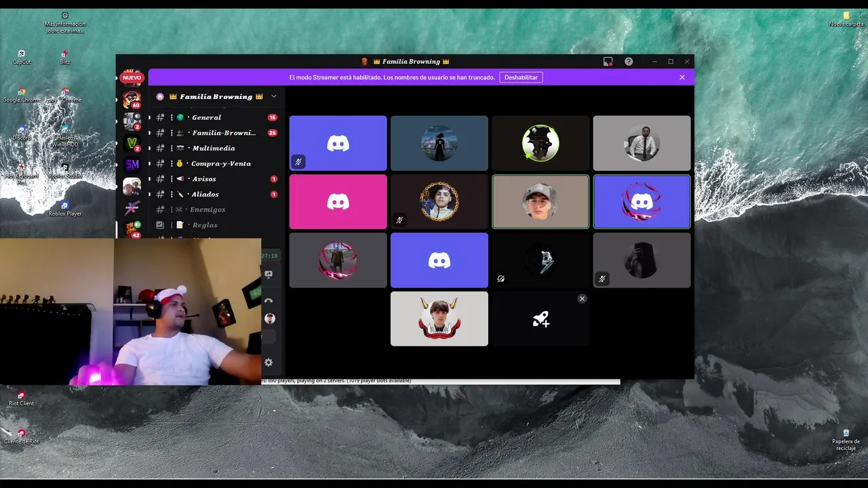Open the Familia-Browni... channel
The height and width of the screenshot is (488, 868).
[216, 133]
